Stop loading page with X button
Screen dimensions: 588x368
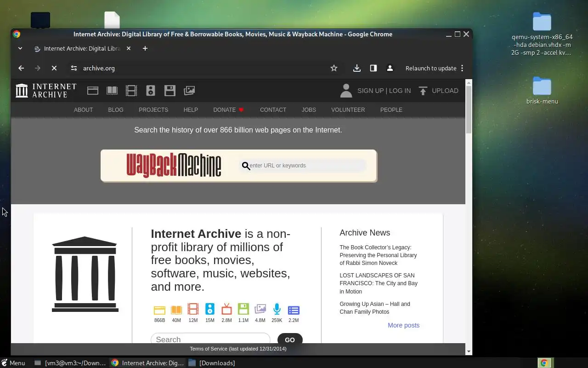(54, 68)
